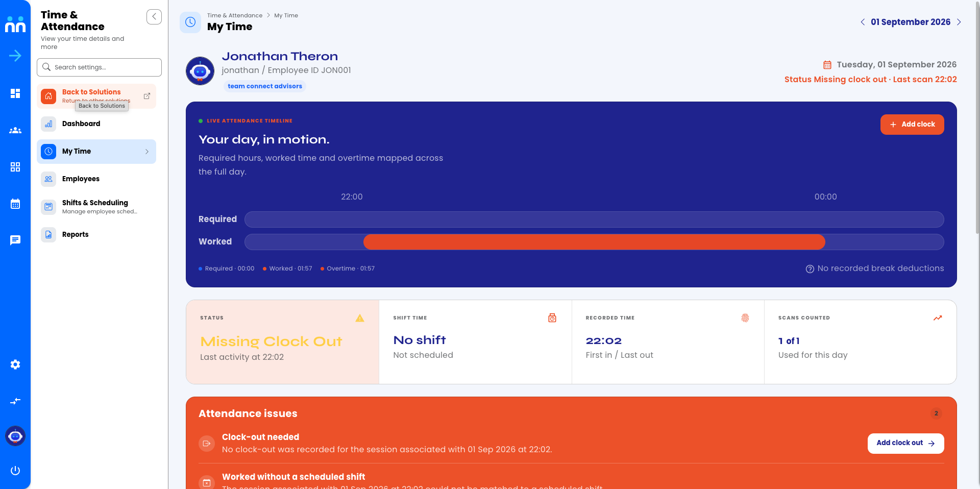Viewport: 980px width, 489px height.
Task: Click Jonathan Theron's profile avatar
Action: tap(200, 71)
